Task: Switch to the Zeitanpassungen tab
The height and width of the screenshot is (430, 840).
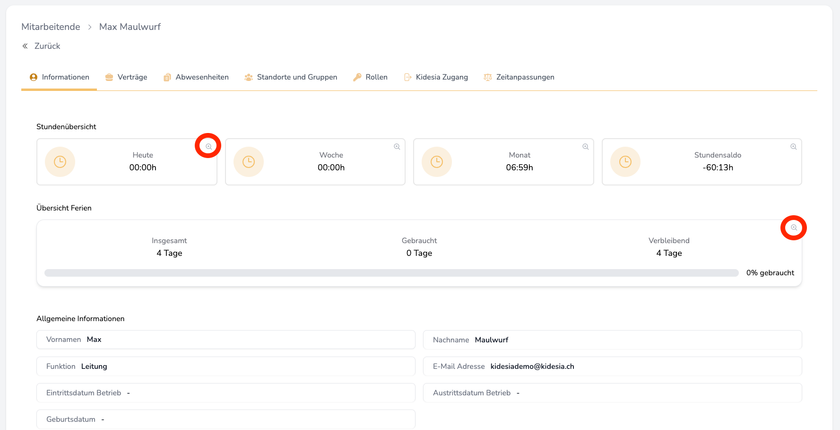Action: (519, 77)
